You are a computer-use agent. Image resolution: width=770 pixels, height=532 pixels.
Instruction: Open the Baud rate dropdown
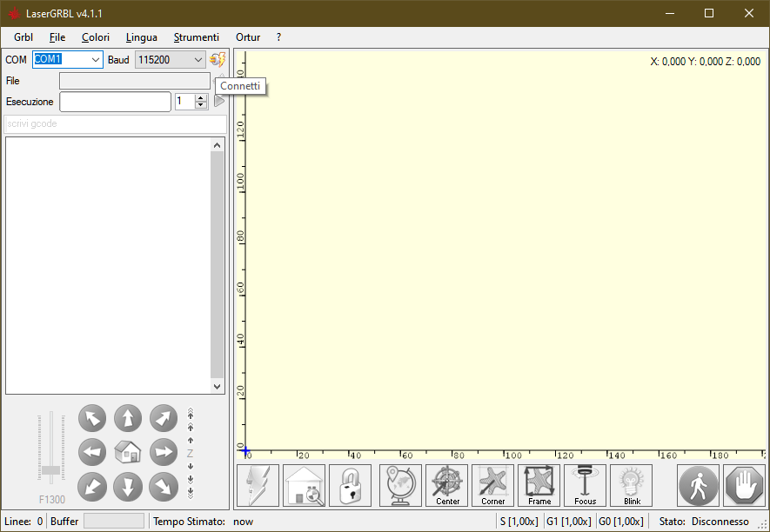coord(198,60)
